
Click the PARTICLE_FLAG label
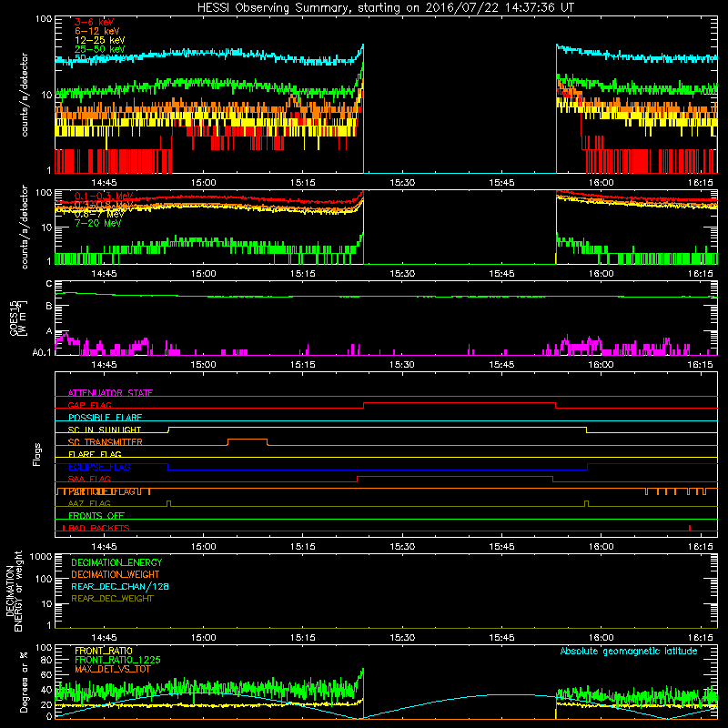(x=102, y=491)
